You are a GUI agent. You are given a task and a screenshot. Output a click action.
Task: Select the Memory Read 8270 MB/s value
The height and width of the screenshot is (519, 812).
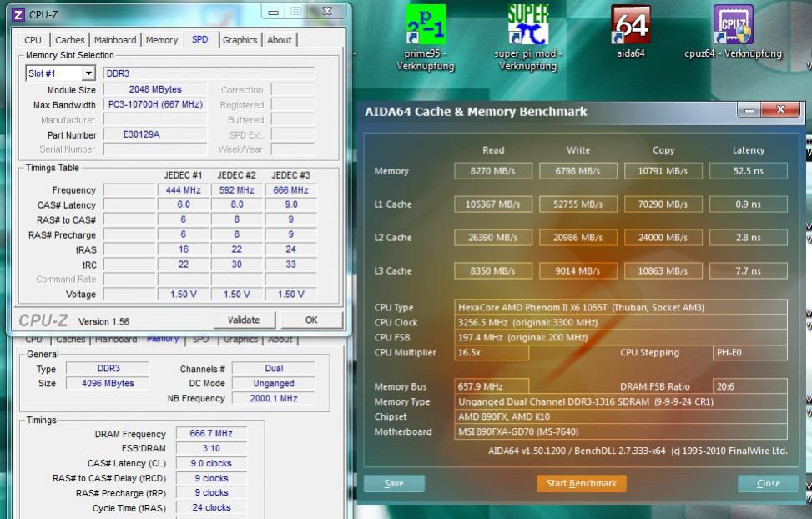493,171
